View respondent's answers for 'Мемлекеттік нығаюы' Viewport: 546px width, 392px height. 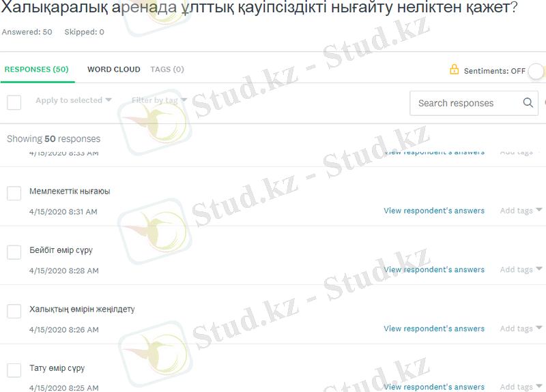point(434,211)
